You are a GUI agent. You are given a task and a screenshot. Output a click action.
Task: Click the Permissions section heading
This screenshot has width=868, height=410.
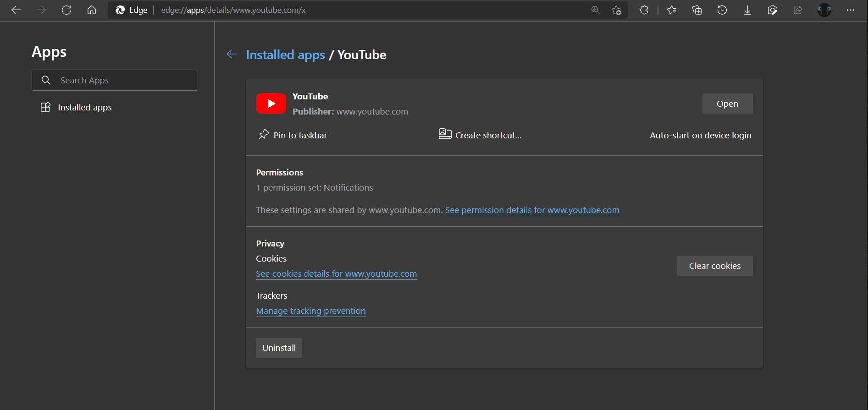click(x=279, y=173)
